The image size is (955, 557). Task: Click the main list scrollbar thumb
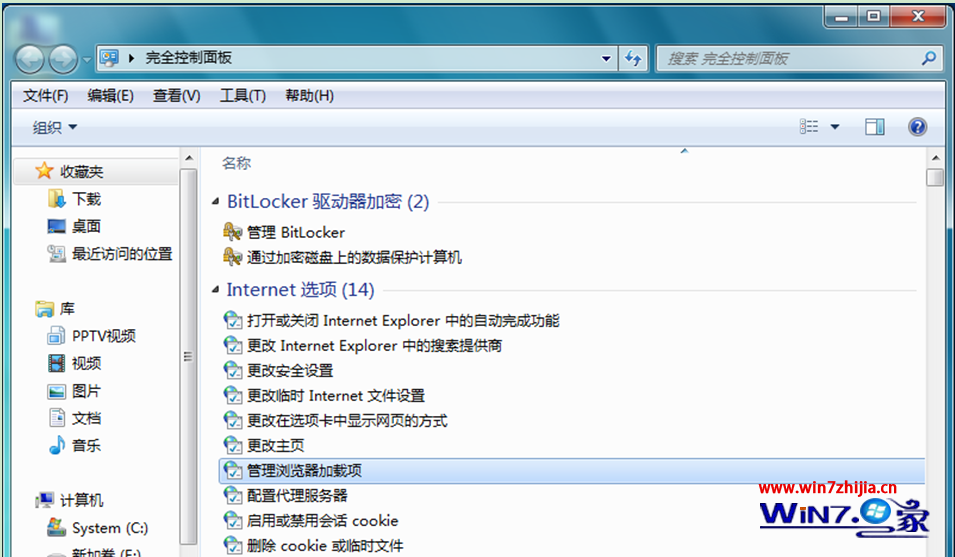(935, 178)
